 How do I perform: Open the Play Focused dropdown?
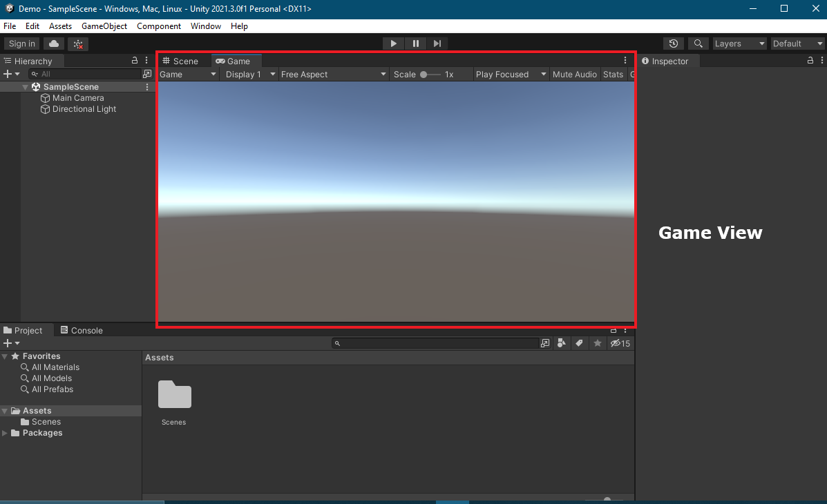[511, 75]
